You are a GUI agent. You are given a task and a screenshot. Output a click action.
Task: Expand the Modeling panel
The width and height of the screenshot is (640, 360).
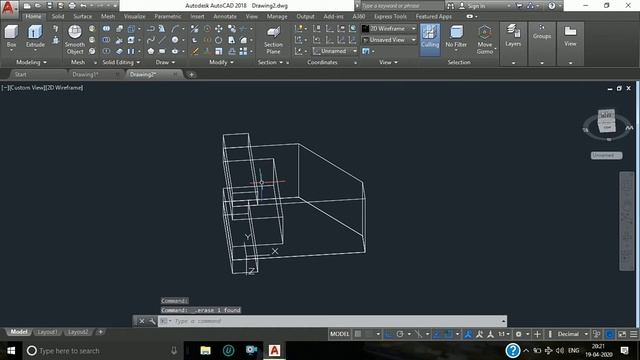[x=31, y=62]
